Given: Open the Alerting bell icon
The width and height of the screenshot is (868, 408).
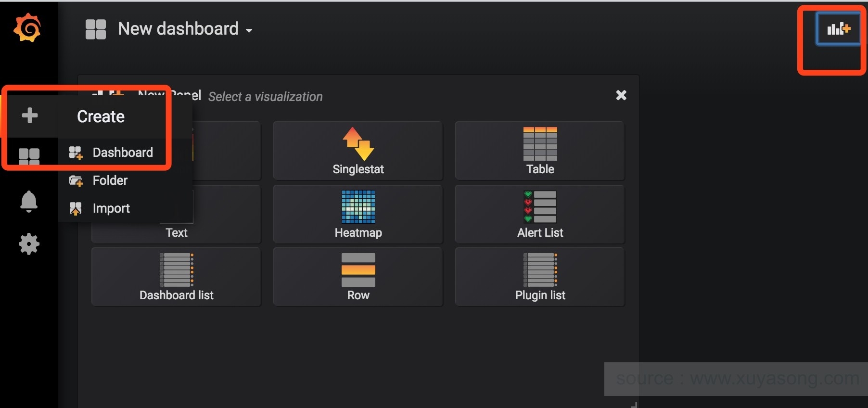Looking at the screenshot, I should pos(29,201).
